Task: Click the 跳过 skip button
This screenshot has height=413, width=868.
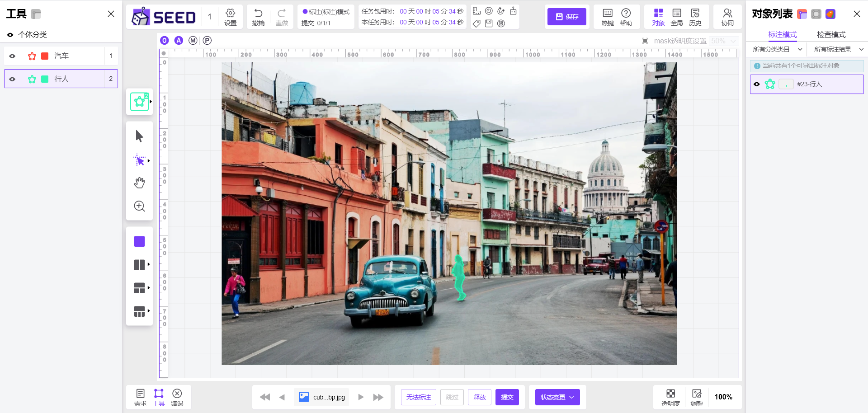Action: coord(452,397)
